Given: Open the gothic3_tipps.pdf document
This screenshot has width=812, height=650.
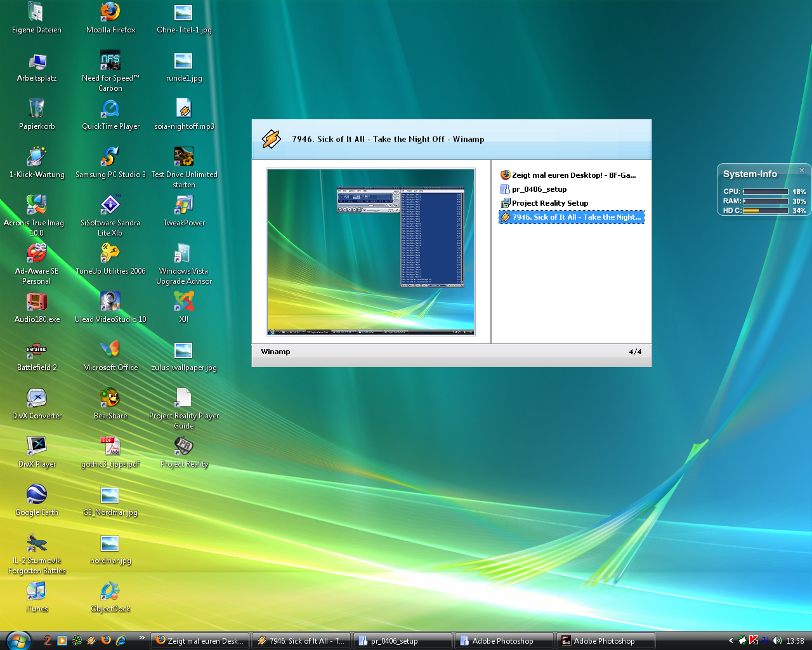Looking at the screenshot, I should point(110,453).
